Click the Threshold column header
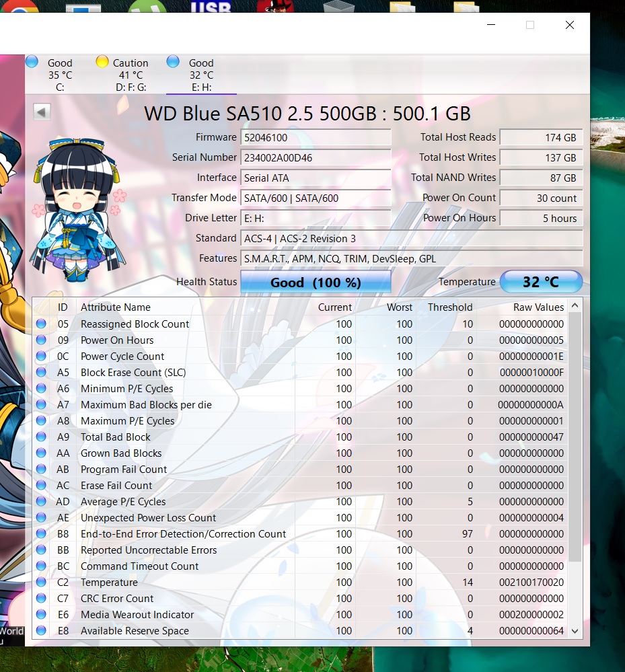The image size is (625, 672). (450, 307)
